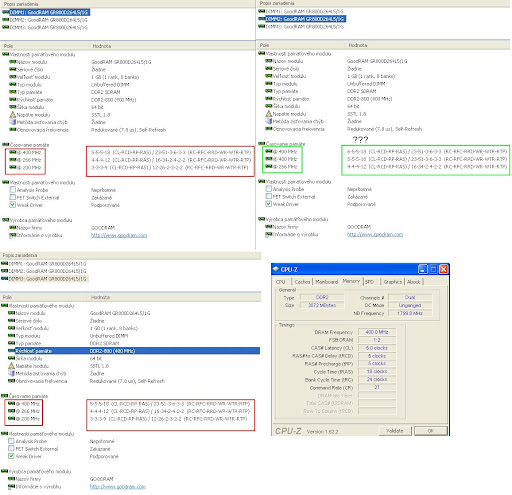Toggle Weak Driver checkbox in DIMM1 panel
Image resolution: width=512 pixels, height=495 pixels.
(x=13, y=205)
